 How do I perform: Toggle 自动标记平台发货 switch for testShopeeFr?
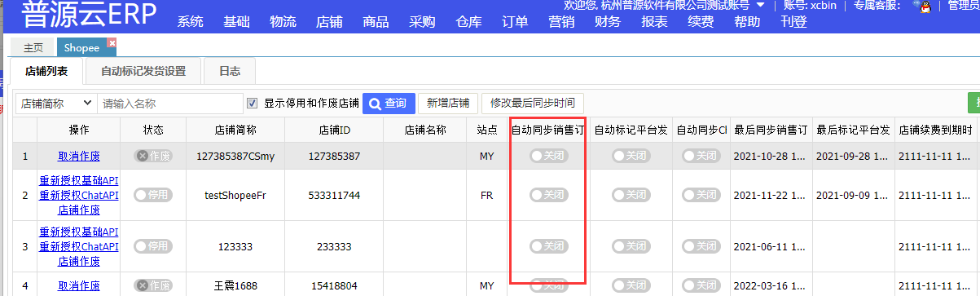pos(631,195)
